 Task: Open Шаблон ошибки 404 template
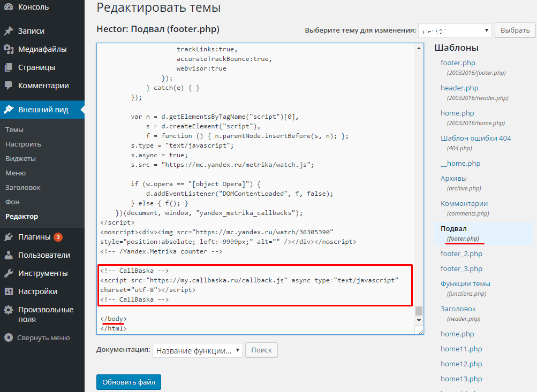click(x=475, y=138)
